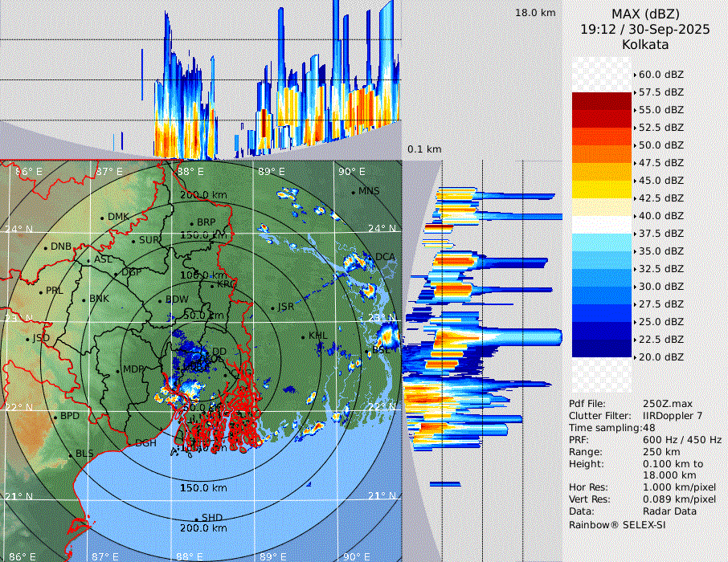
Task: Click the 18.0 km height label
Action: click(x=535, y=13)
